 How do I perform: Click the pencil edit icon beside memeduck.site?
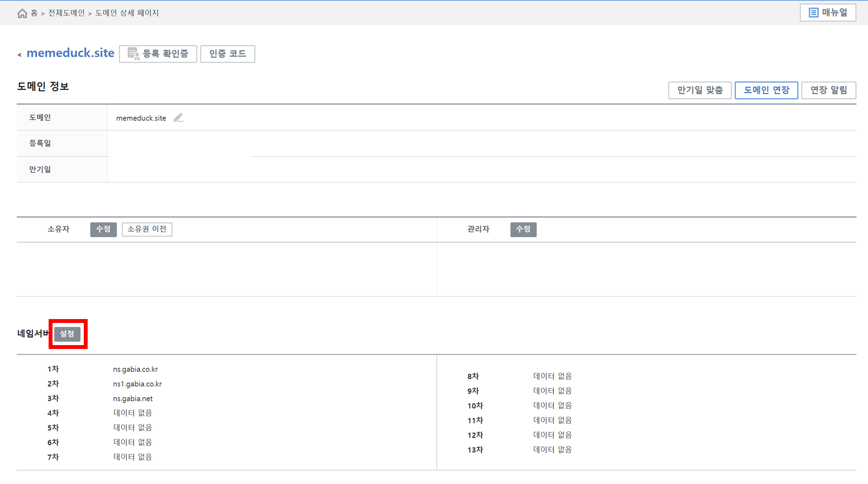(178, 118)
